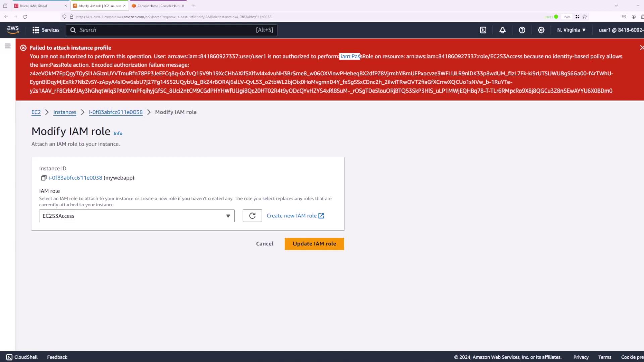Dismiss the failed attach error banner
The width and height of the screenshot is (644, 362).
point(641,48)
